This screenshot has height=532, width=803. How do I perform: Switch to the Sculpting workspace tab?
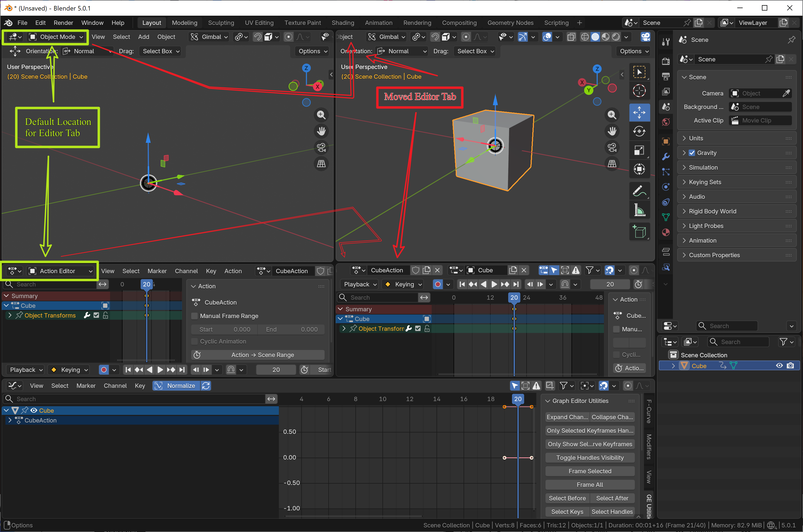click(x=221, y=23)
